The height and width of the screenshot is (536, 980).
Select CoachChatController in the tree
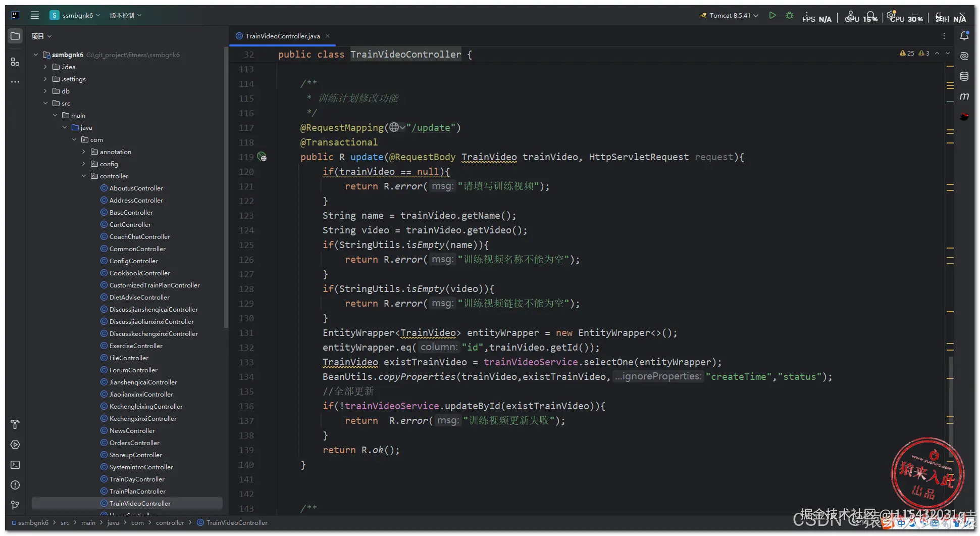tap(140, 236)
